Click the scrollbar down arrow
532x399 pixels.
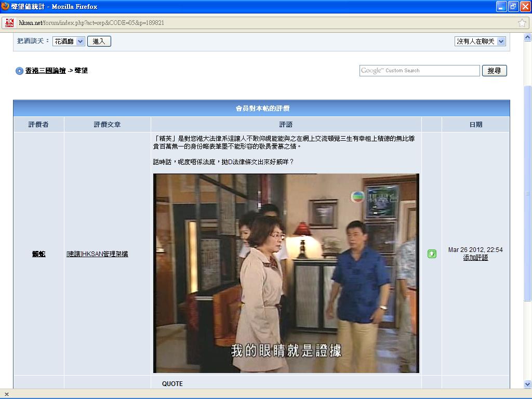527,384
